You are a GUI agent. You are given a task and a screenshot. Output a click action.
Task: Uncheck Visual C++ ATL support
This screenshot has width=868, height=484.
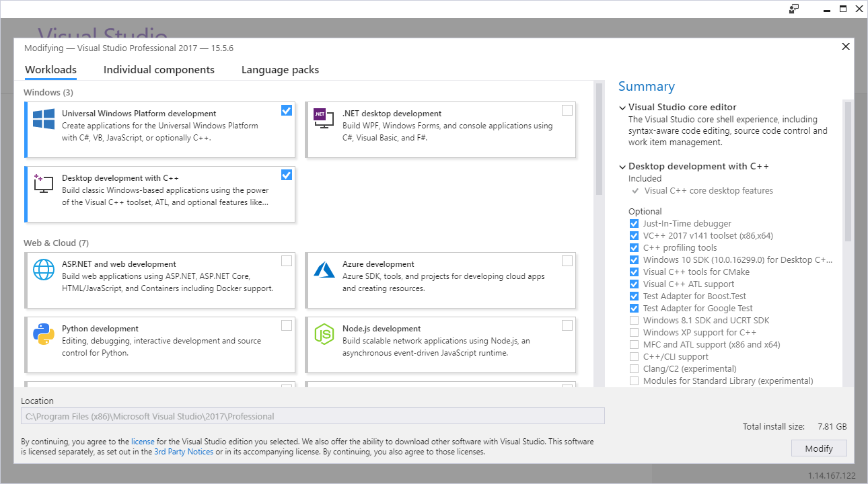[634, 284]
